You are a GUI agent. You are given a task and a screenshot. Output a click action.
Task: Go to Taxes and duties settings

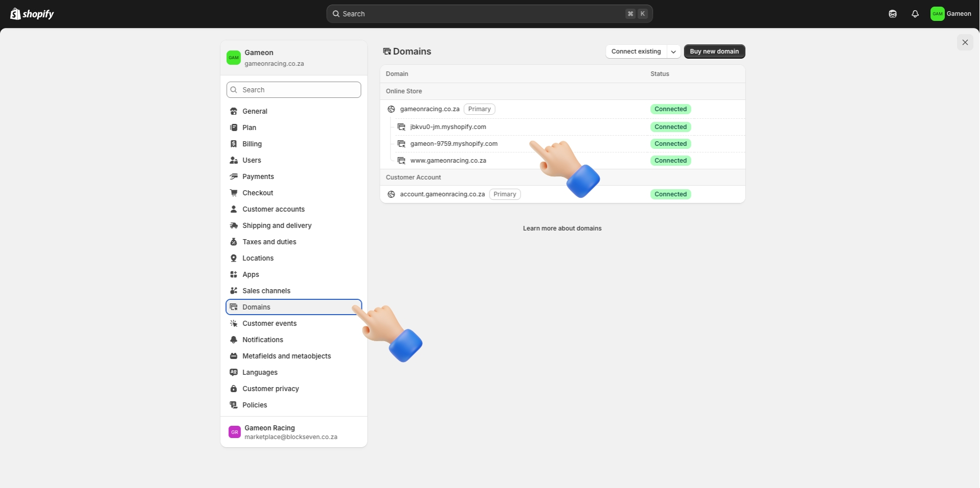[x=269, y=242]
